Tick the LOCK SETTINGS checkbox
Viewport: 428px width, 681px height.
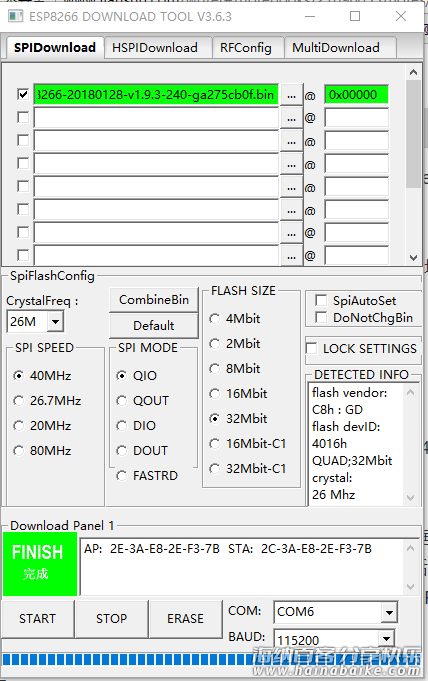312,348
